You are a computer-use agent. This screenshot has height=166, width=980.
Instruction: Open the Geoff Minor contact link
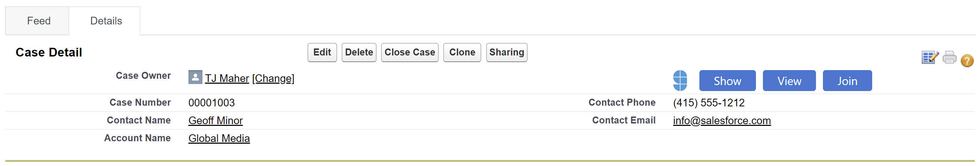(215, 121)
